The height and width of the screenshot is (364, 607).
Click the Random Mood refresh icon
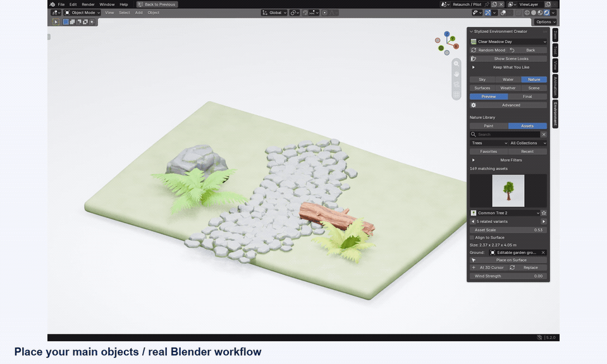click(x=474, y=51)
